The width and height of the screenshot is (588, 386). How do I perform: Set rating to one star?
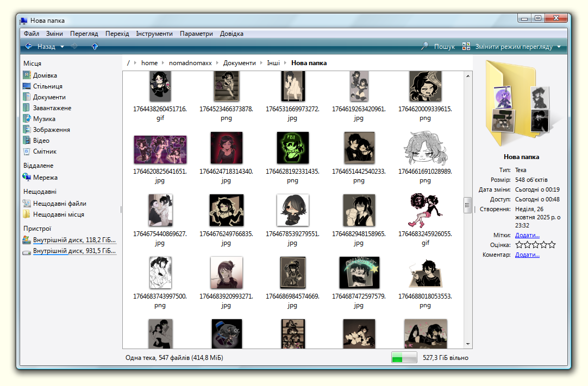click(x=519, y=245)
